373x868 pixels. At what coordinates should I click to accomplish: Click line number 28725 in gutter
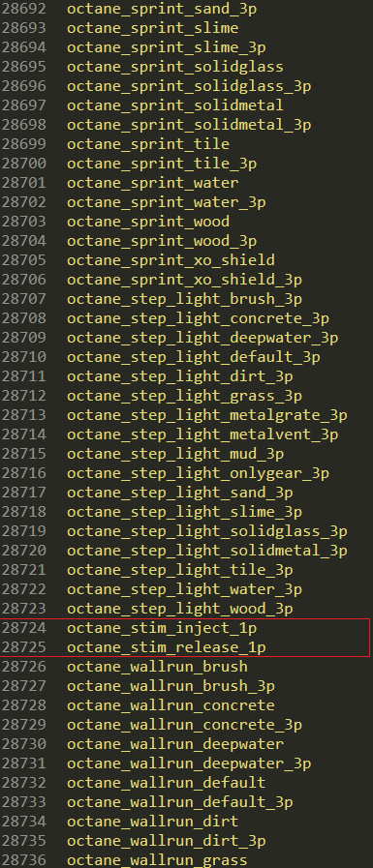coord(24,647)
